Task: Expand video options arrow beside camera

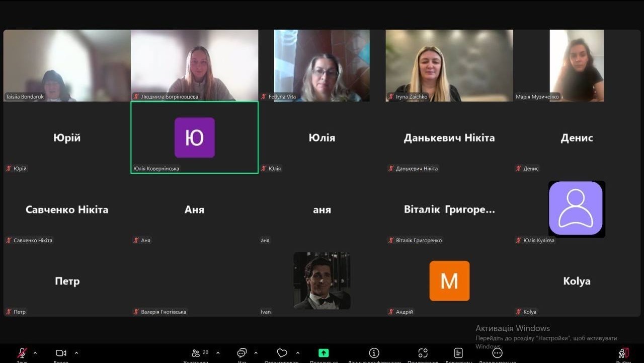Action: [x=76, y=353]
